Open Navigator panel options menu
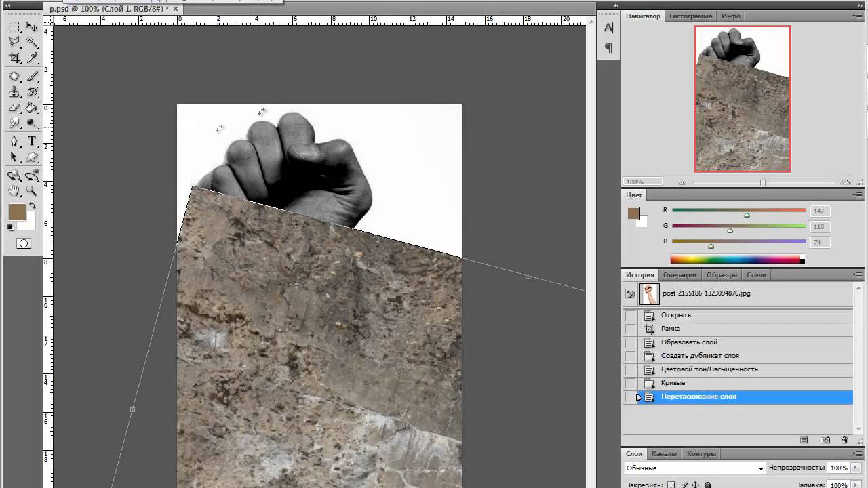Image resolution: width=868 pixels, height=488 pixels. pyautogui.click(x=859, y=16)
